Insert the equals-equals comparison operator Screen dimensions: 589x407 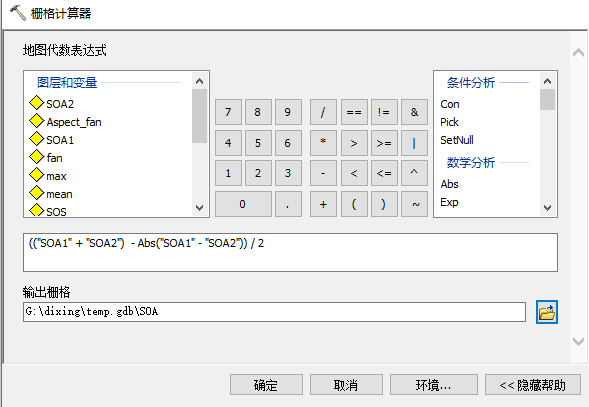(x=354, y=112)
